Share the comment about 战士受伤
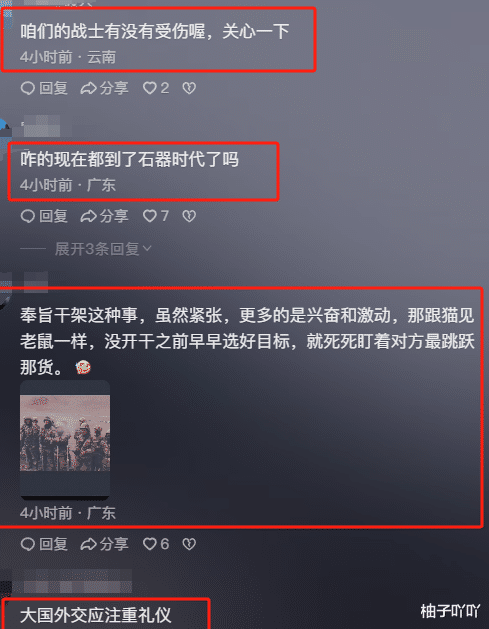 [x=104, y=88]
